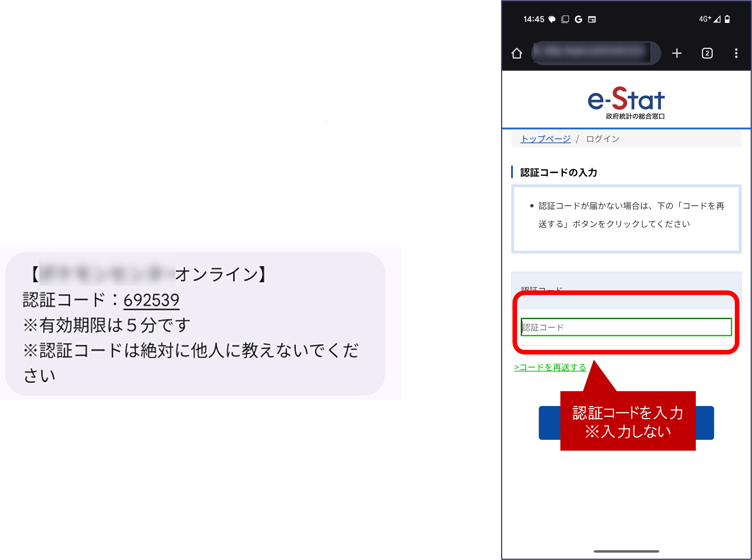Screen dimensions: 752x560
Task: Open the browser three-dot menu
Action: pos(736,53)
